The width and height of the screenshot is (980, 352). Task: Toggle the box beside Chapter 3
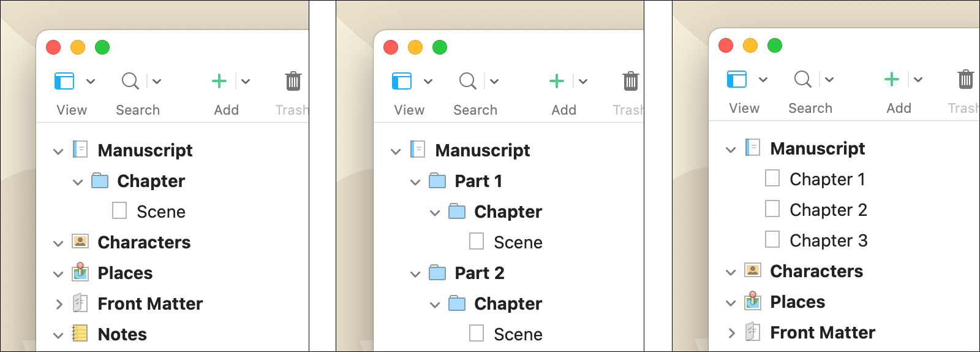pos(772,240)
